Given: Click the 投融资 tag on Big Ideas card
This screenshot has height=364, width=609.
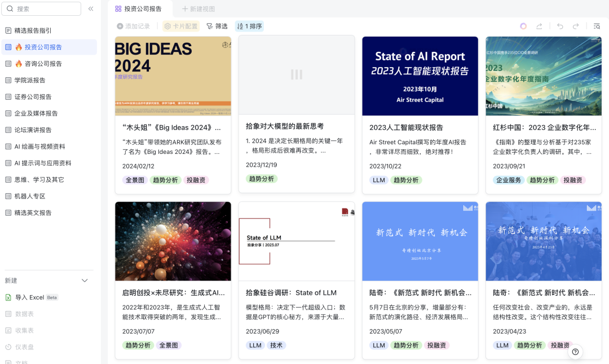Looking at the screenshot, I should [196, 180].
